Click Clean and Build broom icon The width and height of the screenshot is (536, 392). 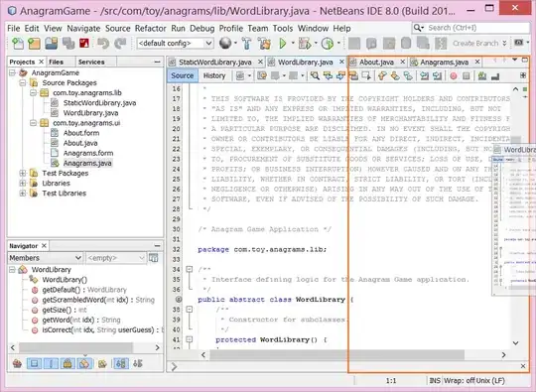click(x=264, y=44)
